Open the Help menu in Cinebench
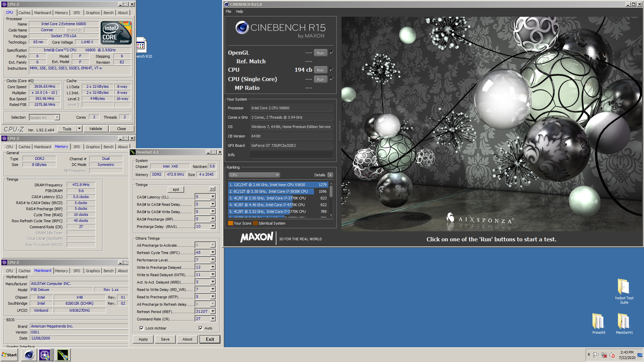The height and width of the screenshot is (362, 644). (239, 11)
